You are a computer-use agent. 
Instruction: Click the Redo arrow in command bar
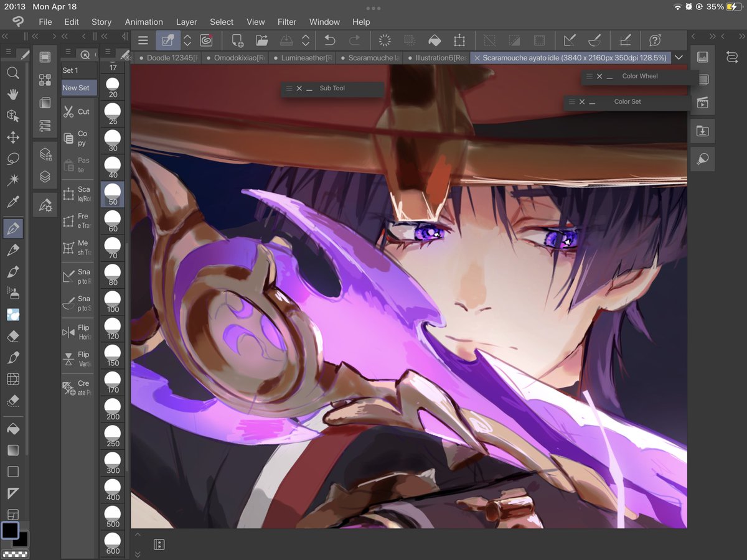point(355,40)
